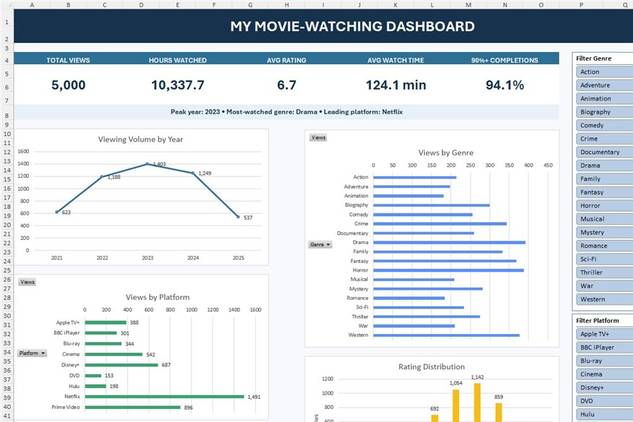Click Views field button on Genre chart

318,138
